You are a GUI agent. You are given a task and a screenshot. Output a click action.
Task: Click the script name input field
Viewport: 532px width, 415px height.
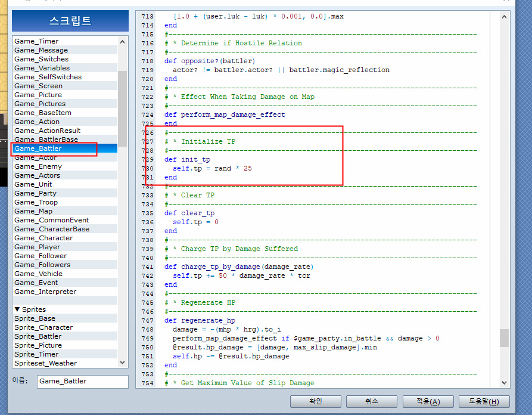pyautogui.click(x=82, y=382)
